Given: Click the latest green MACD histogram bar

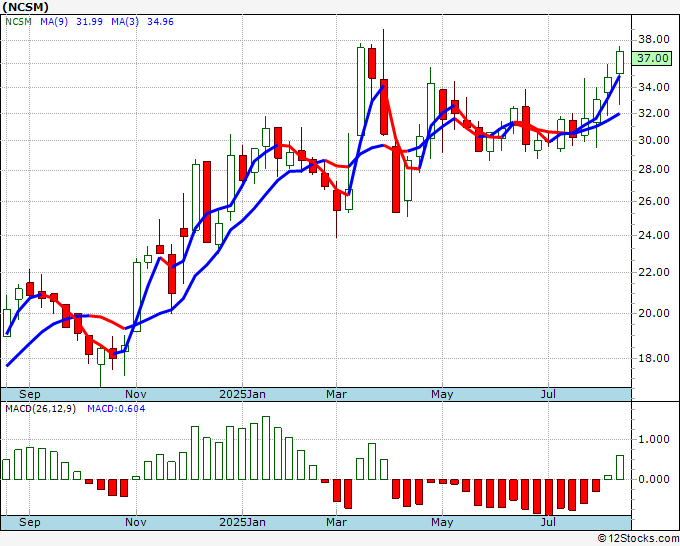Looking at the screenshot, I should (x=620, y=468).
